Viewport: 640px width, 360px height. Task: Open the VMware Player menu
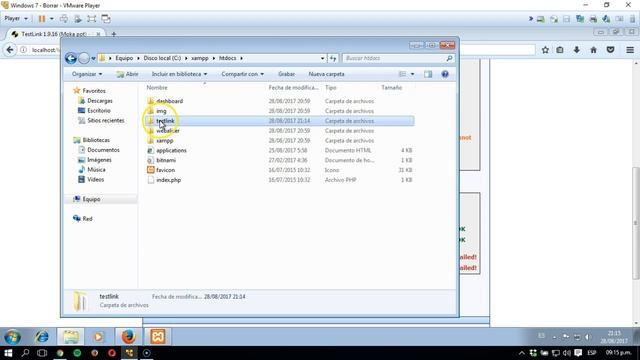point(16,18)
